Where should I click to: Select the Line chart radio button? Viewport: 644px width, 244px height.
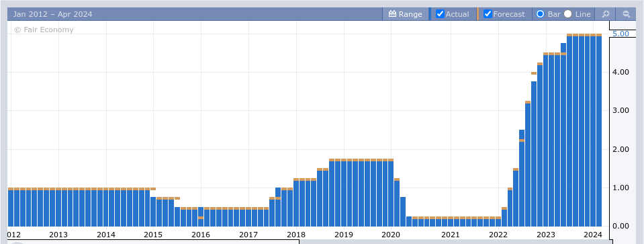click(567, 13)
